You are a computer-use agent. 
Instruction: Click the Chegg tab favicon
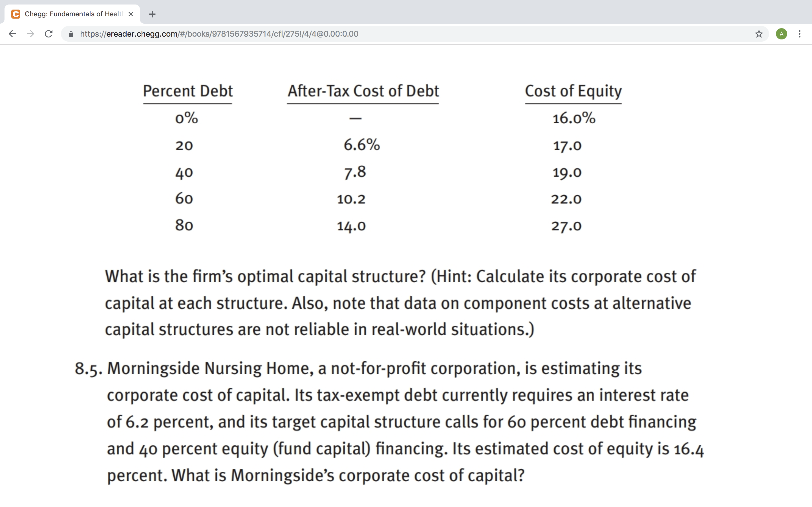(16, 14)
